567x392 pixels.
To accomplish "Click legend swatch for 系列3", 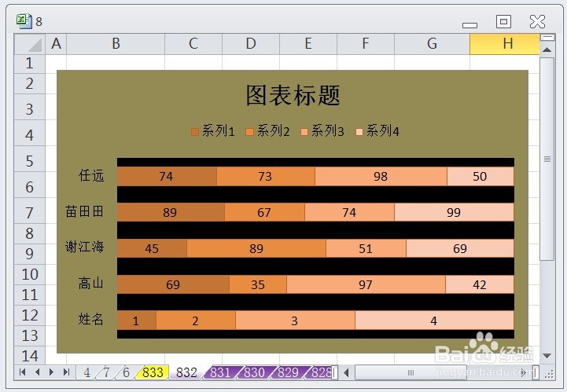I will [304, 132].
